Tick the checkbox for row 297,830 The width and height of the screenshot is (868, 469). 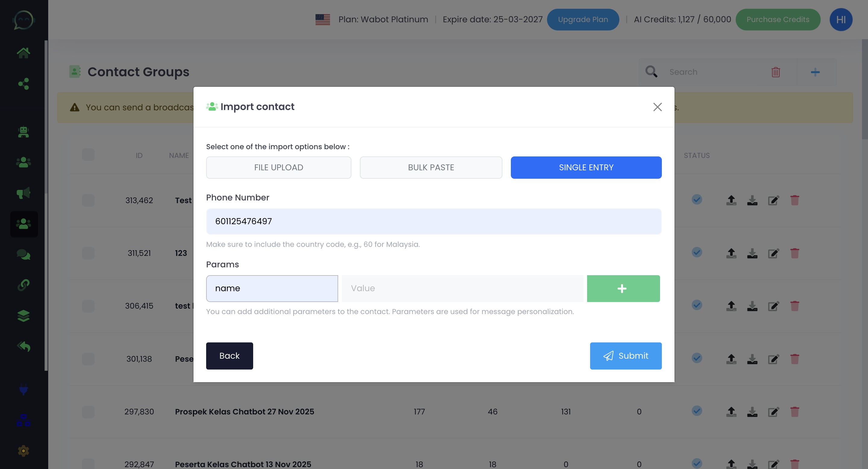tap(88, 412)
